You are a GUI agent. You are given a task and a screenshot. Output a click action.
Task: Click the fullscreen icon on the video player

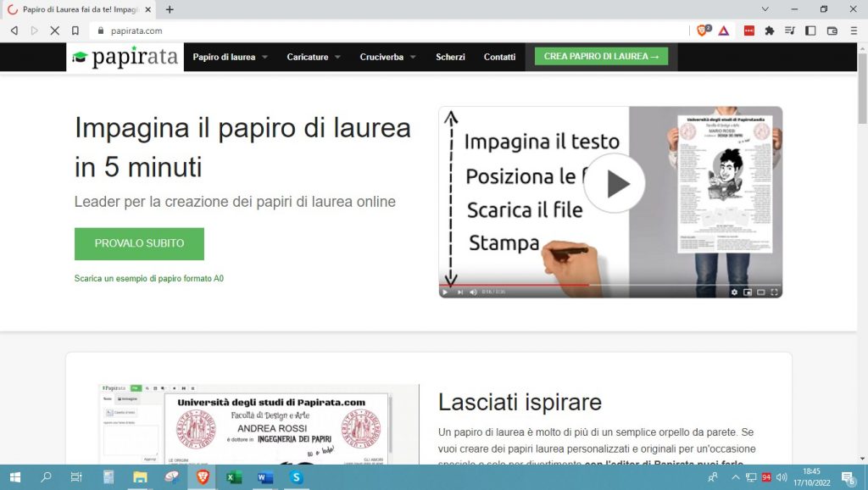pos(774,292)
